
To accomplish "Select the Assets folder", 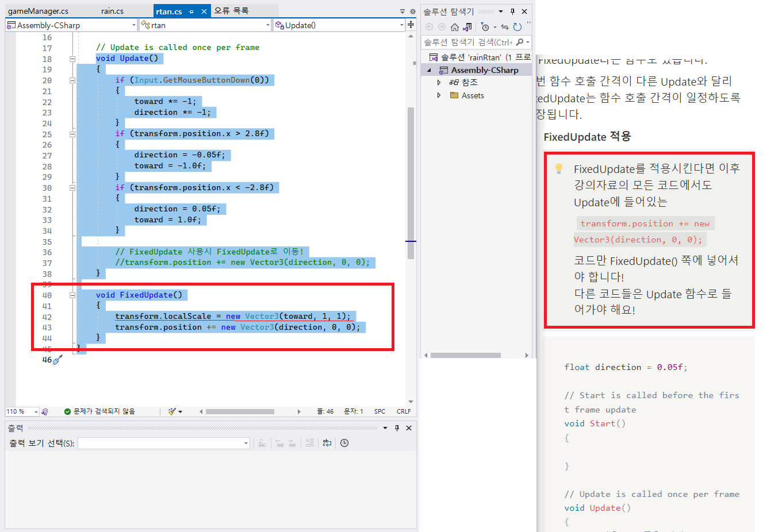I will tap(466, 95).
